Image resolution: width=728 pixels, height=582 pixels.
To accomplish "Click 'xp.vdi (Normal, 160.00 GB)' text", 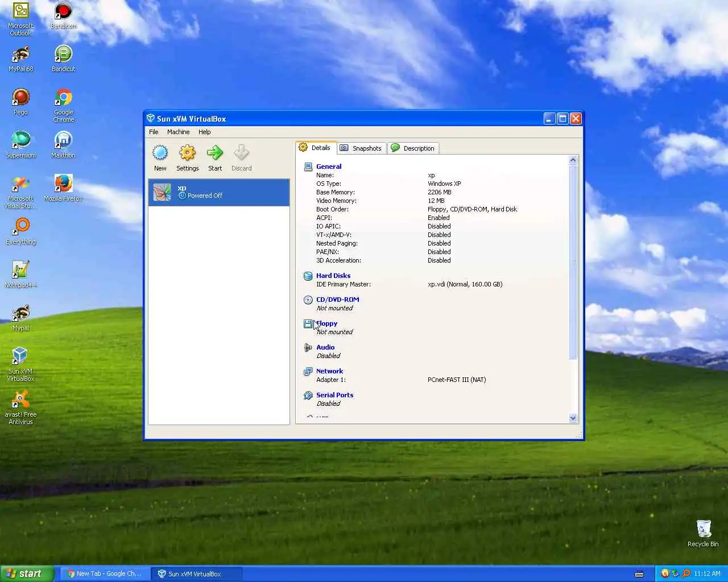I will pyautogui.click(x=465, y=284).
